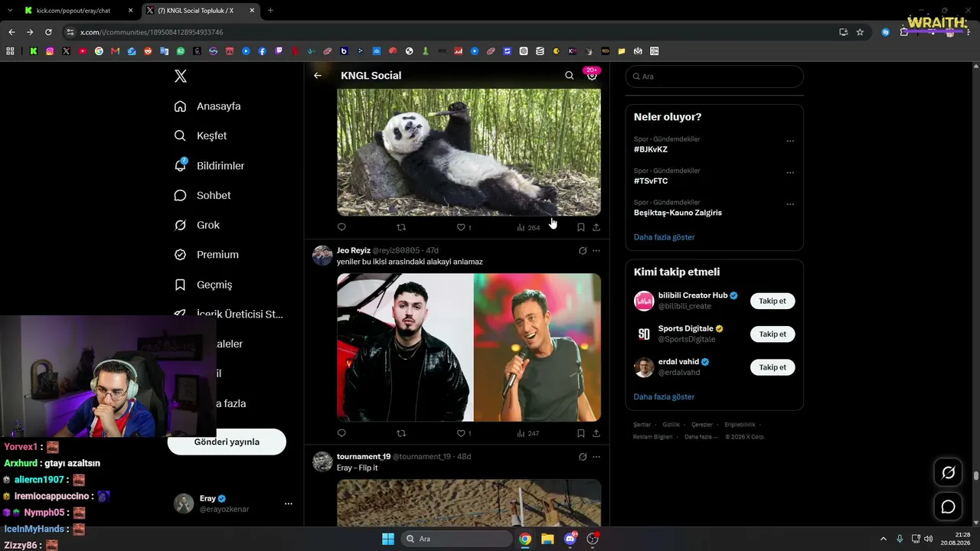Reply to Jeo Reyiz post
The width and height of the screenshot is (980, 551).
(x=341, y=433)
